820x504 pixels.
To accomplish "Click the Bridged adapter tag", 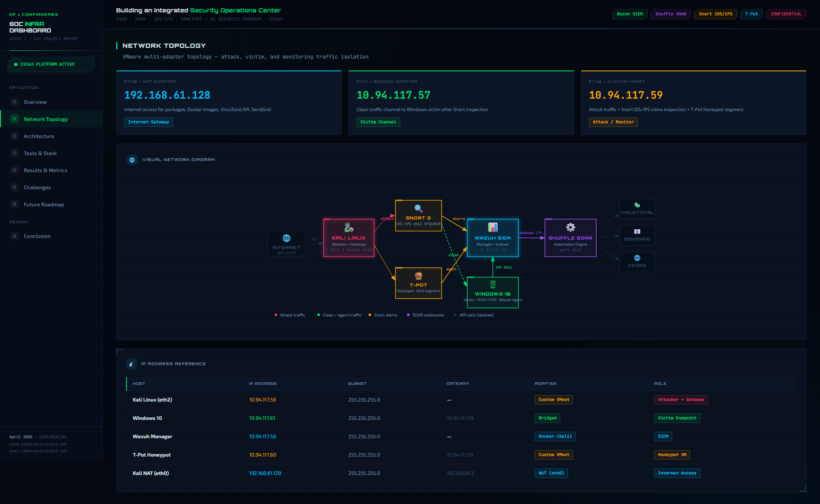I will coord(548,418).
